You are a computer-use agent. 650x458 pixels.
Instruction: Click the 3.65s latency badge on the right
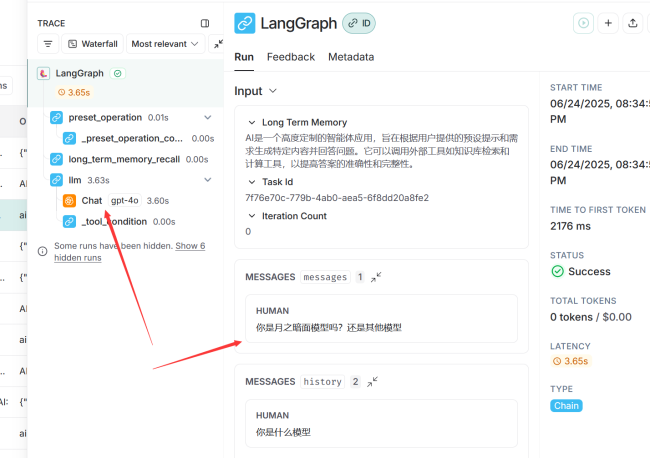coord(570,361)
